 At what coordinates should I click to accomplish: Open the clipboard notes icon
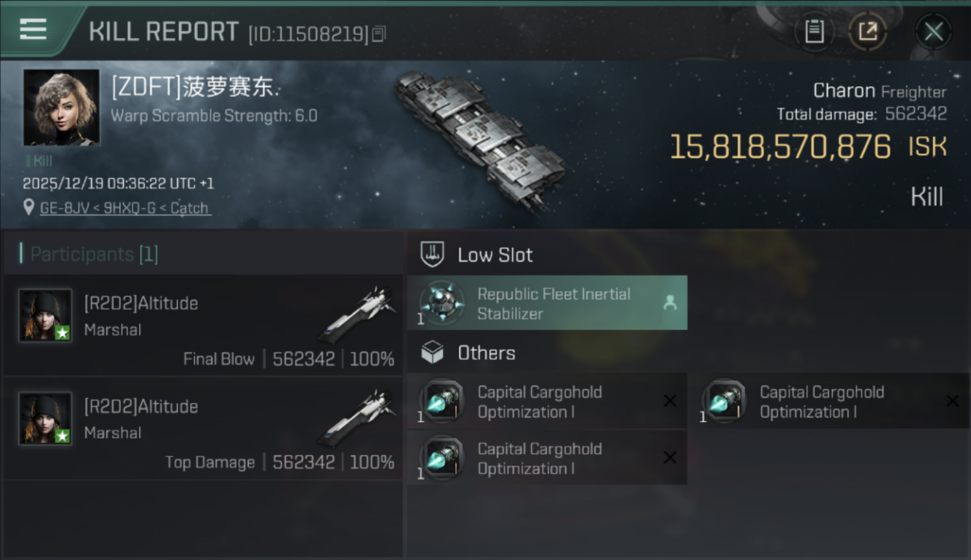pyautogui.click(x=814, y=31)
